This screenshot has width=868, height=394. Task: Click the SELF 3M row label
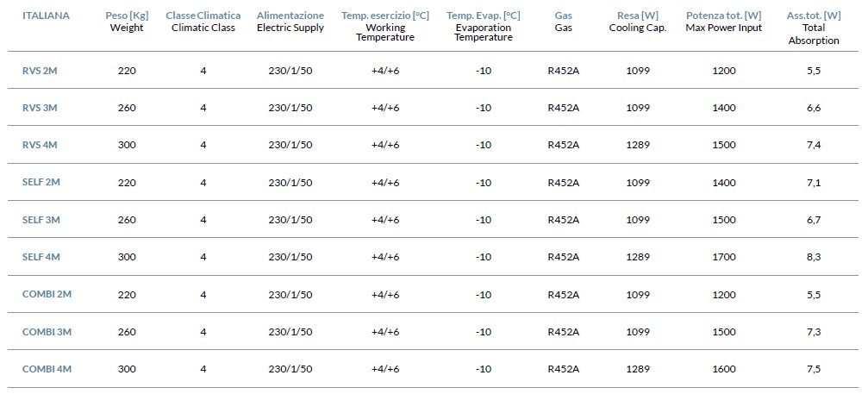41,220
